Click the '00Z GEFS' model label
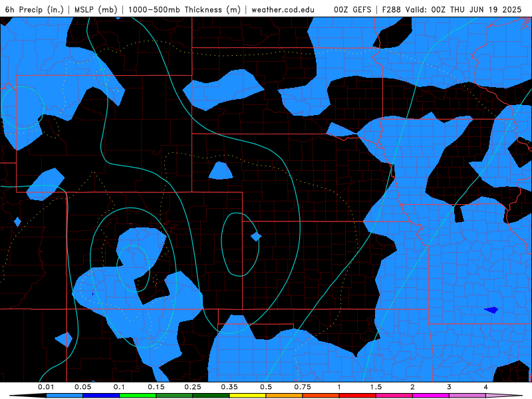The width and height of the screenshot is (532, 399). pyautogui.click(x=352, y=9)
